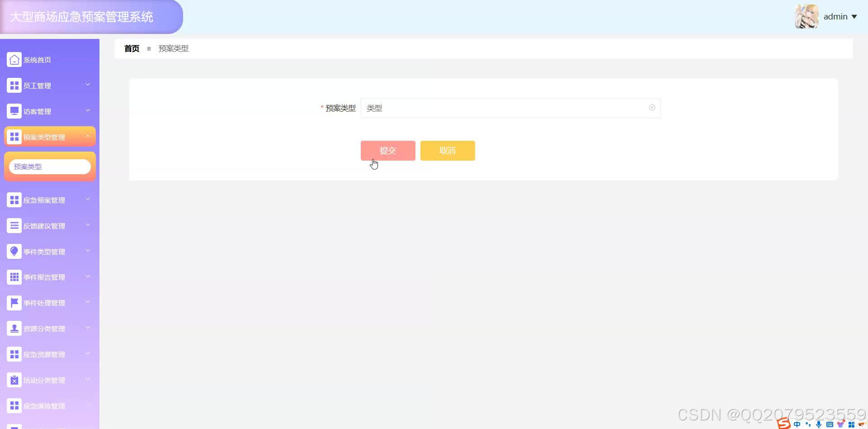Open the 应急演练管理 menu label
The width and height of the screenshot is (868, 429).
tap(44, 406)
